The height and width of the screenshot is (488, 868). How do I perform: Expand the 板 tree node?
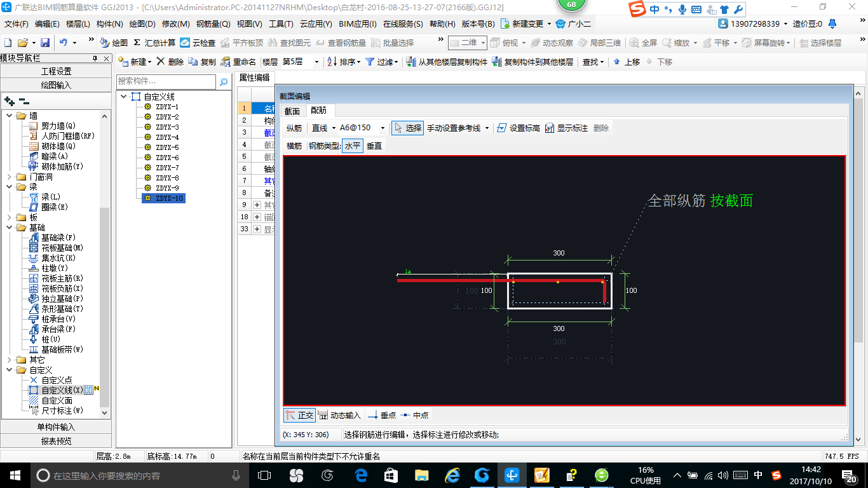pos(10,217)
